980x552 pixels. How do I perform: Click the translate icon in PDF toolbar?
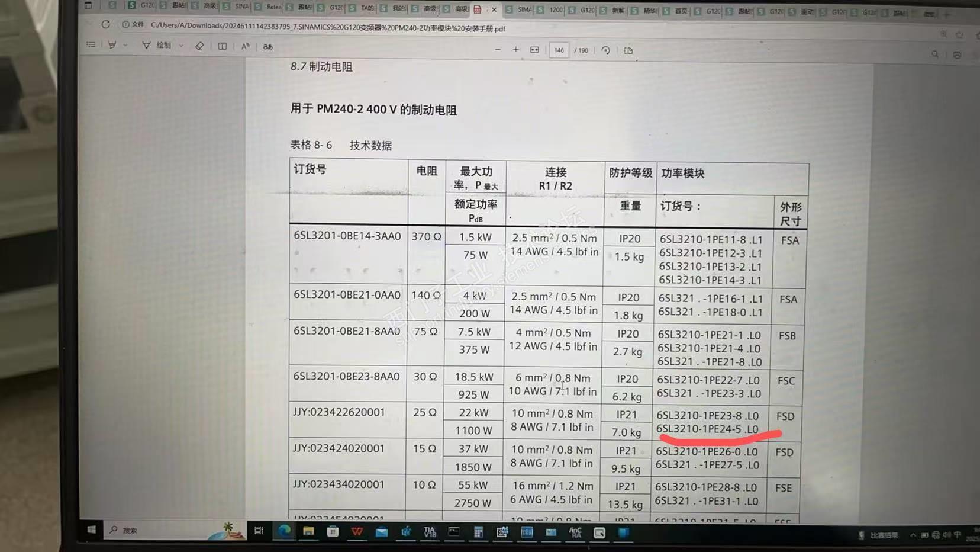pyautogui.click(x=268, y=47)
